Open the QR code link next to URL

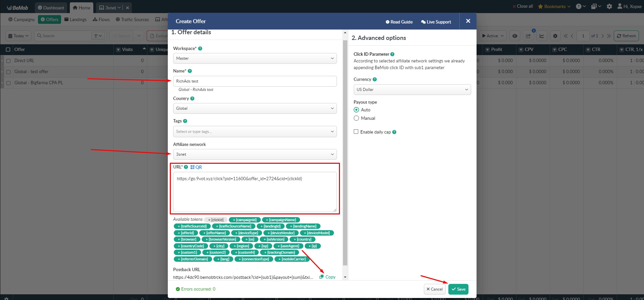[196, 167]
